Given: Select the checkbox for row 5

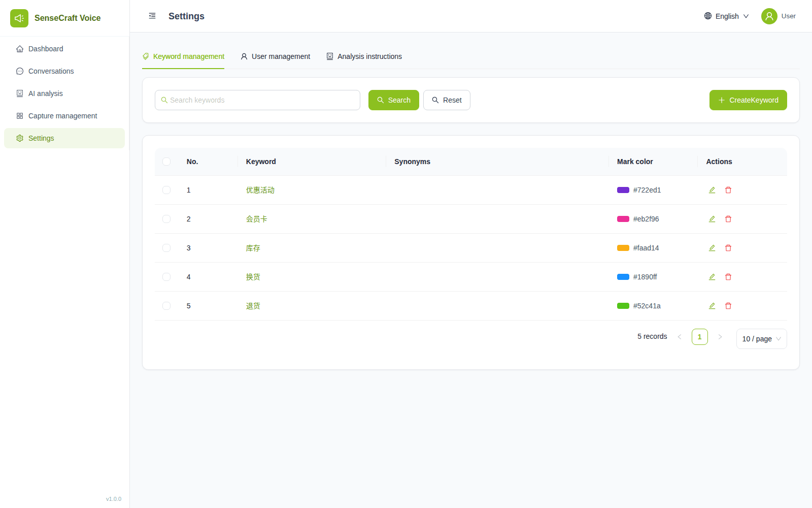Looking at the screenshot, I should pyautogui.click(x=166, y=306).
